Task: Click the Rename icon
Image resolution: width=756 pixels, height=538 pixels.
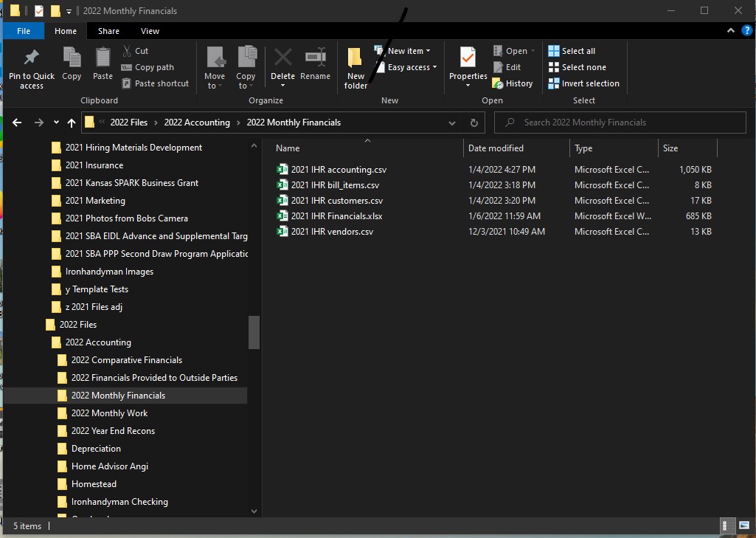Action: click(316, 66)
